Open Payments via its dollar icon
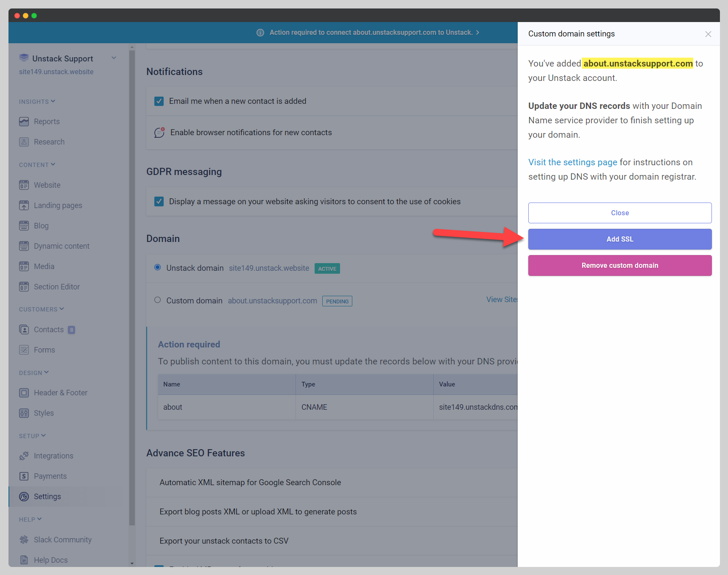This screenshot has height=575, width=728. [x=24, y=476]
